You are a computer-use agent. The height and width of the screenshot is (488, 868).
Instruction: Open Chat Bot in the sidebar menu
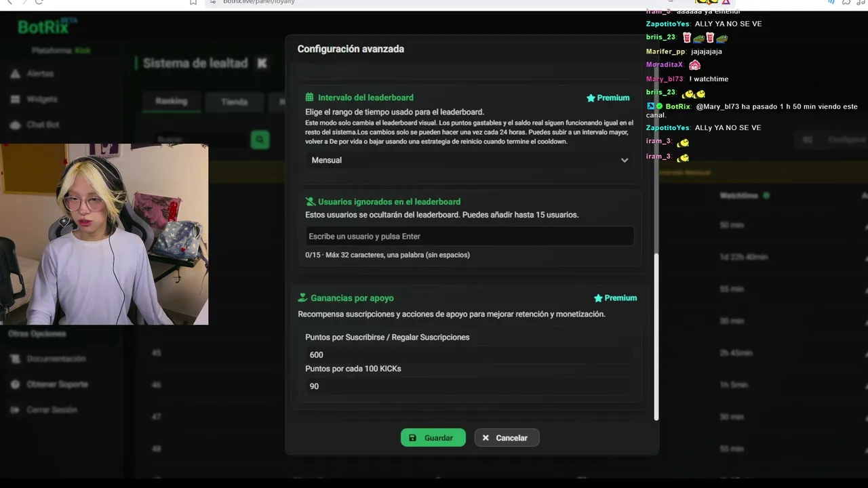pyautogui.click(x=43, y=125)
